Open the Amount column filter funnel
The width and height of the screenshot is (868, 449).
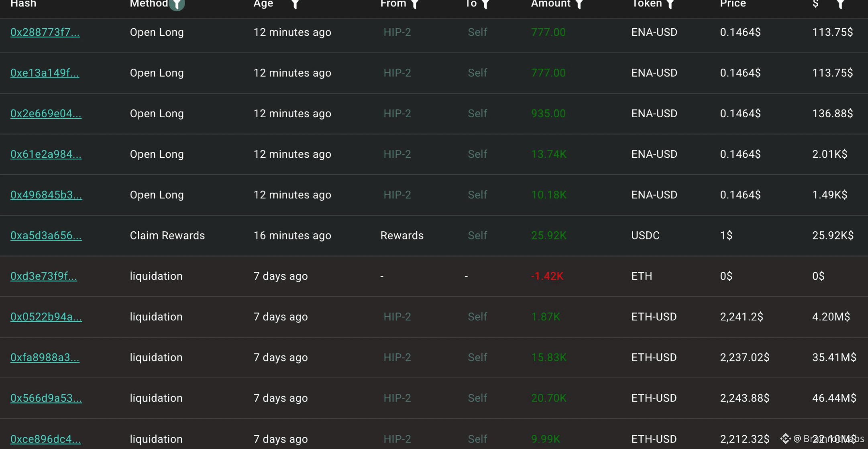click(579, 4)
